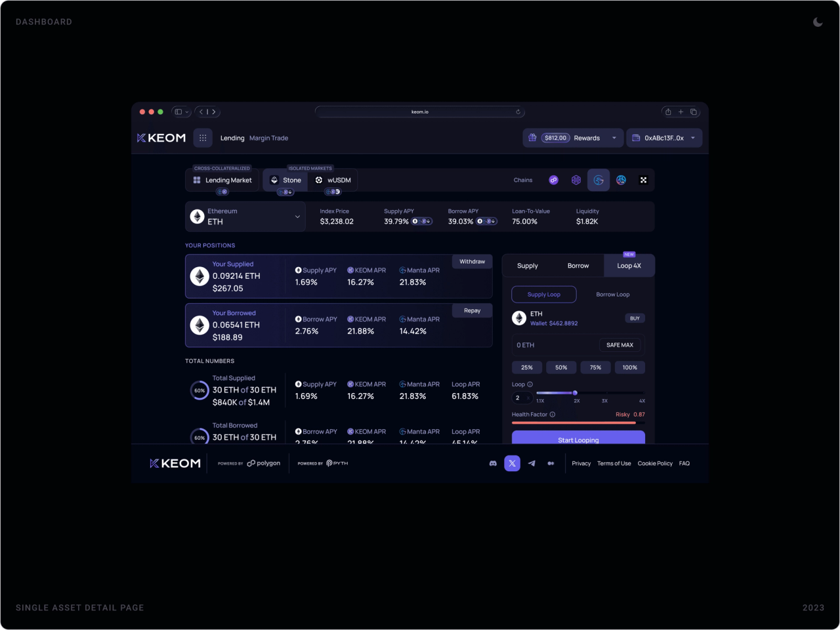Click the Loop info icon
The image size is (840, 630).
click(x=530, y=385)
